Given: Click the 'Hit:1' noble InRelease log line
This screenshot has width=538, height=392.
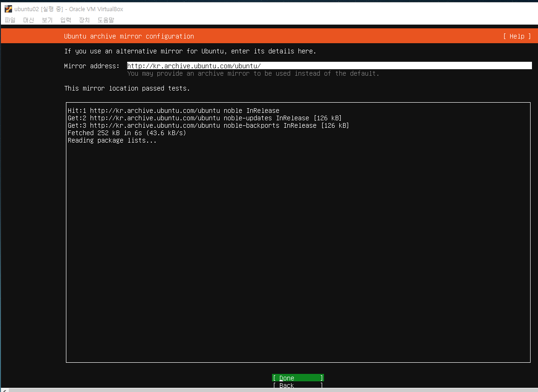Looking at the screenshot, I should click(174, 111).
